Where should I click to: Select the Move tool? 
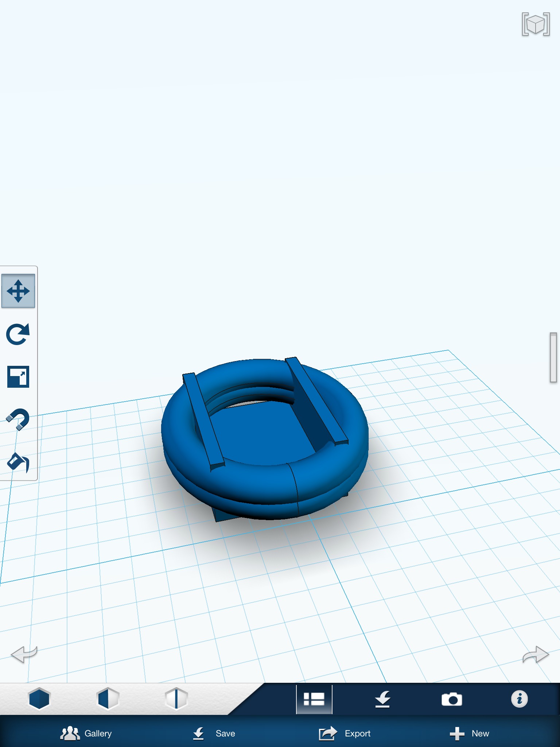(x=18, y=291)
